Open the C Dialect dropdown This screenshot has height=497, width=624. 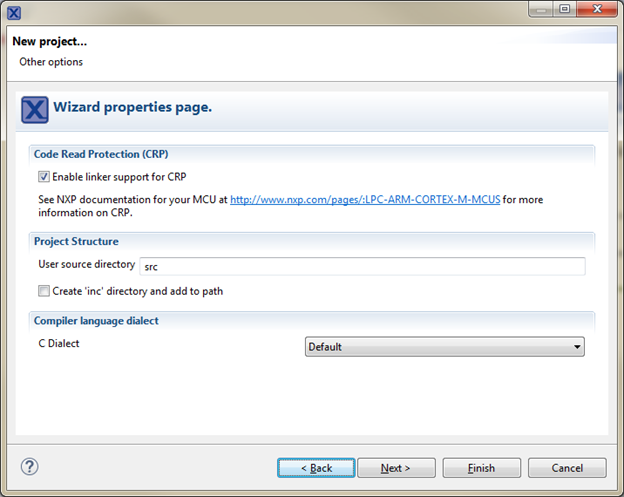click(x=444, y=347)
